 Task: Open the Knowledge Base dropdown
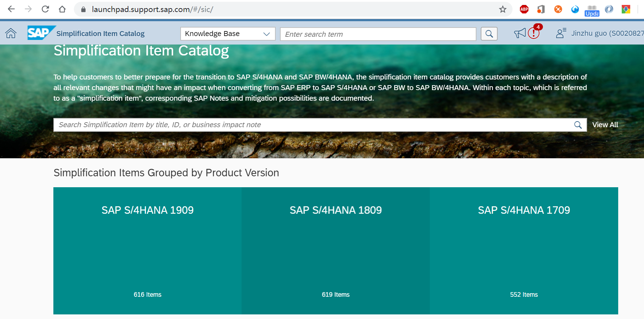pyautogui.click(x=228, y=34)
